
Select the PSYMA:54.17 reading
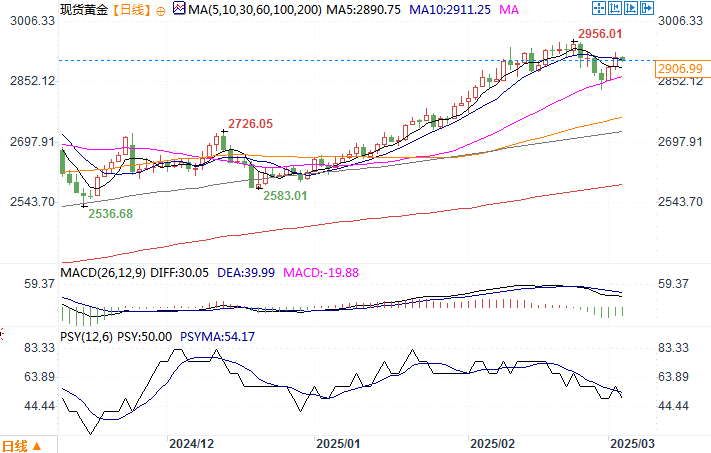tap(218, 337)
